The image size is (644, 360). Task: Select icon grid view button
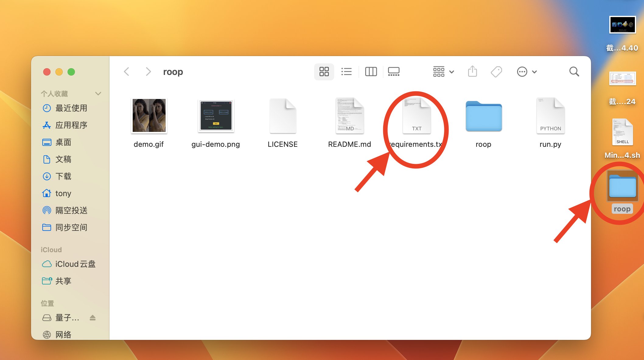click(324, 72)
